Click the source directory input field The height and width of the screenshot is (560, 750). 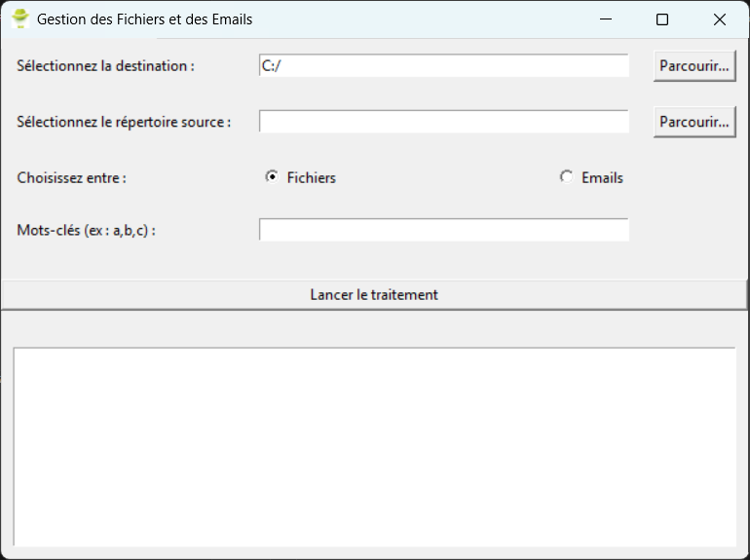tap(444, 122)
